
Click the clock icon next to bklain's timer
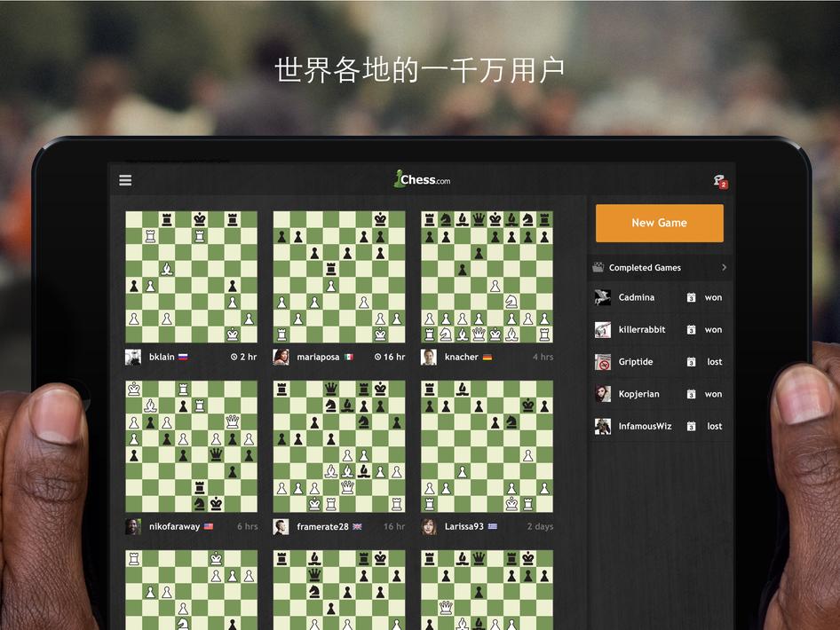[234, 357]
